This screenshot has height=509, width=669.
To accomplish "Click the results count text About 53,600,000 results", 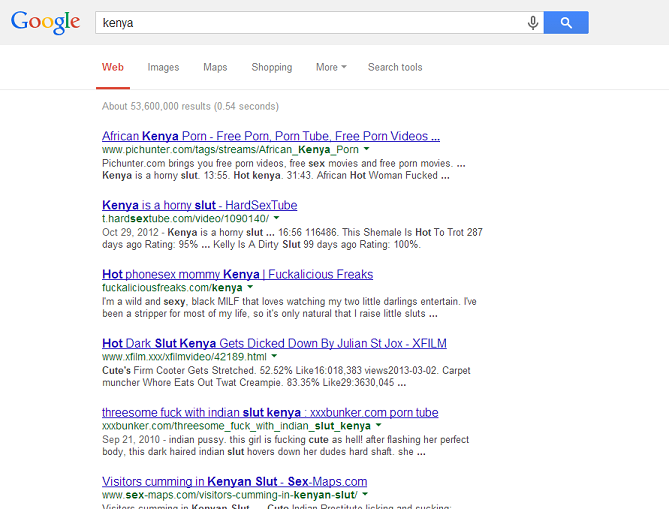I will pyautogui.click(x=190, y=106).
